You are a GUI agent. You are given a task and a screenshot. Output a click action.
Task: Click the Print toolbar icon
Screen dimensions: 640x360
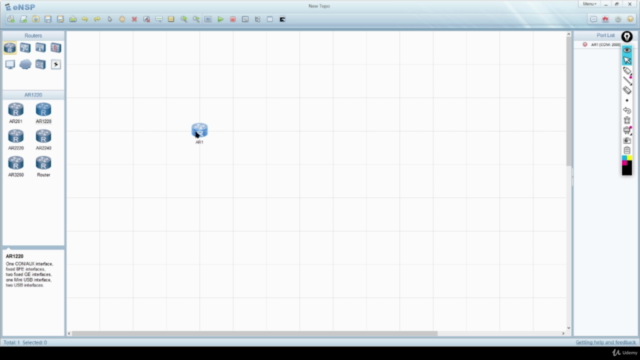tap(73, 19)
